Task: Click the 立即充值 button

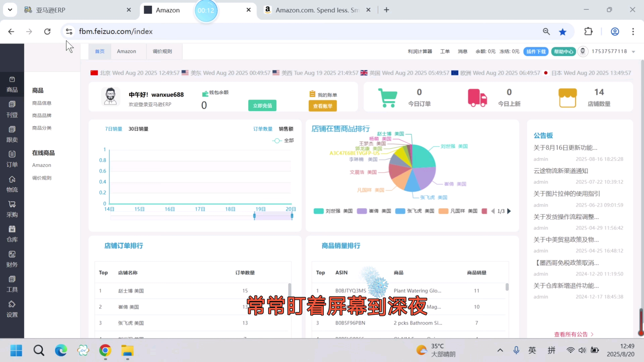Action: click(262, 106)
